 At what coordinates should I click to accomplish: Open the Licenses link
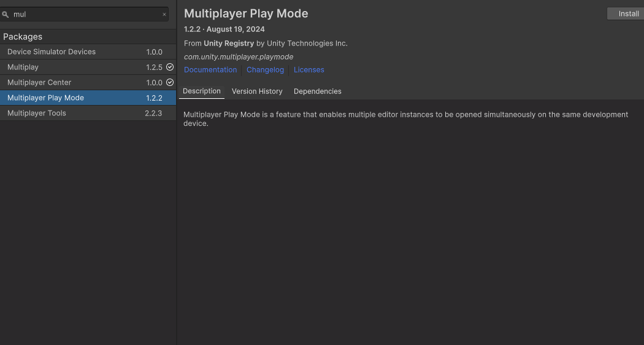[x=309, y=70]
